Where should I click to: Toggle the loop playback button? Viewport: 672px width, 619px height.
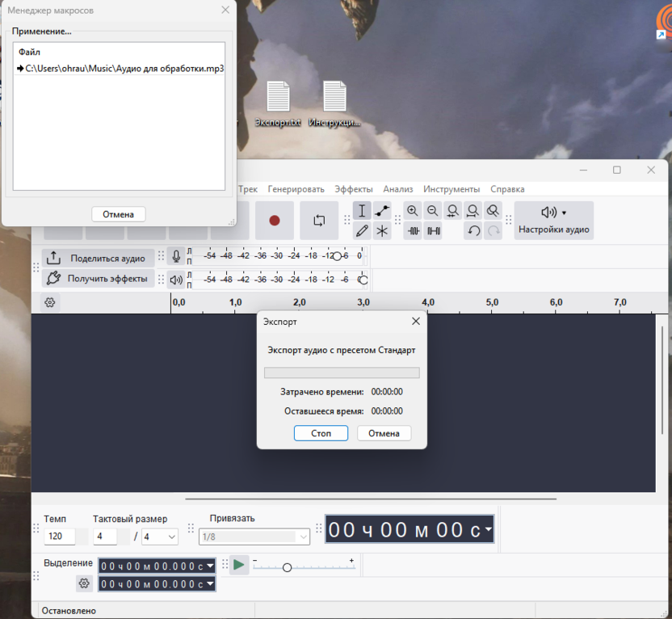[x=319, y=221]
